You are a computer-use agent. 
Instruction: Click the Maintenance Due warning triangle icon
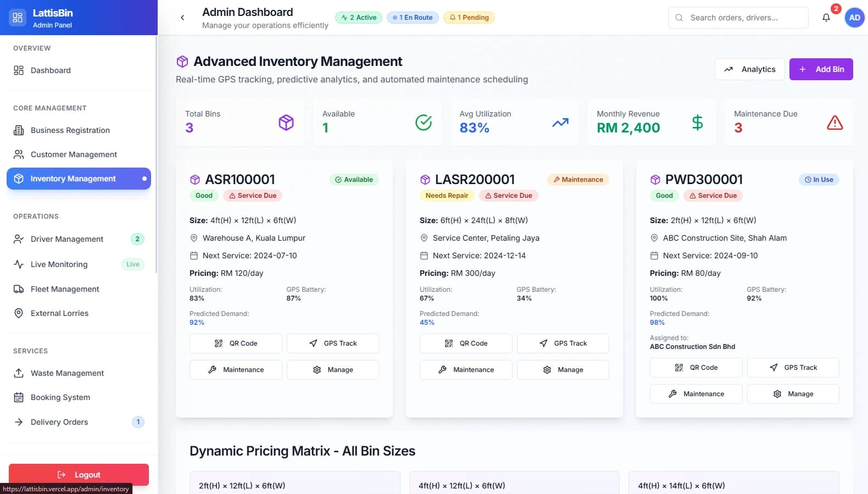coord(834,123)
